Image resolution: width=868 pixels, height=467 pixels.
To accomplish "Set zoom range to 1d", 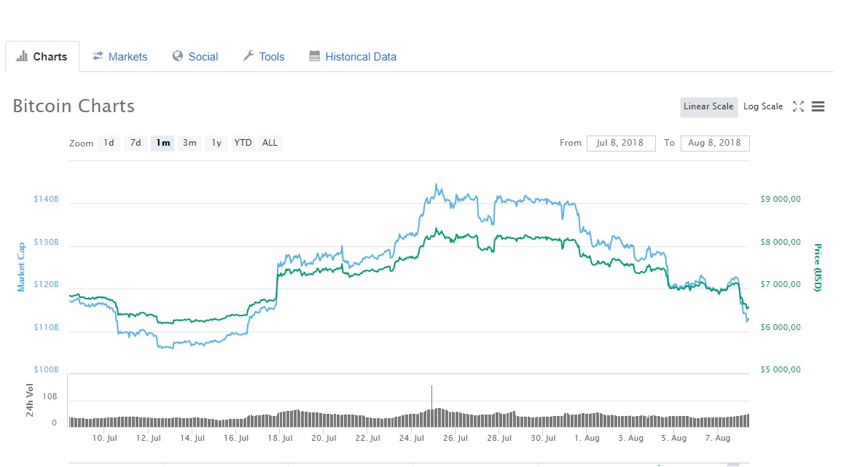I will (109, 143).
